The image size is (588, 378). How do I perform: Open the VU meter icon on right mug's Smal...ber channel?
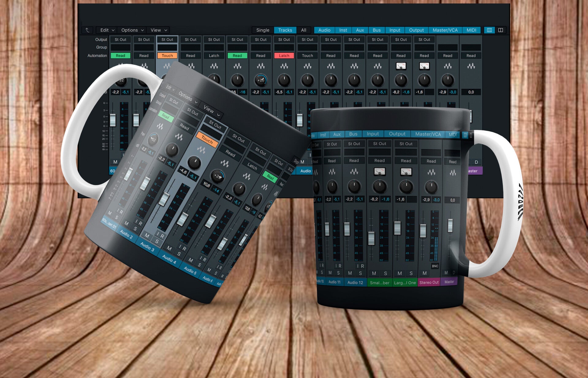[x=379, y=172]
